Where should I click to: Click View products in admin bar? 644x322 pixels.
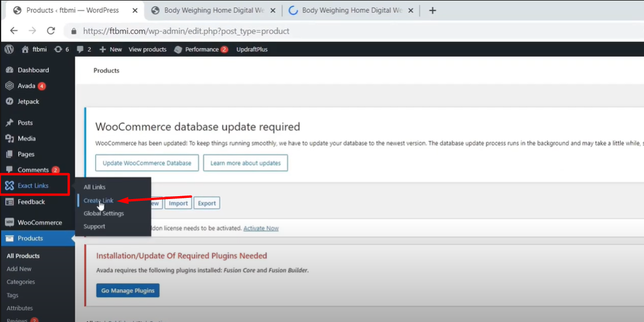point(147,49)
